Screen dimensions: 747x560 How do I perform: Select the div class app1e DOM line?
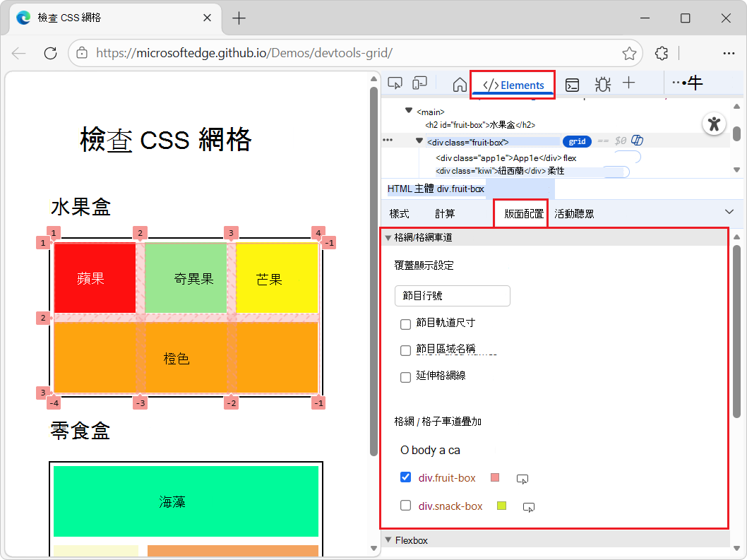[x=506, y=158]
